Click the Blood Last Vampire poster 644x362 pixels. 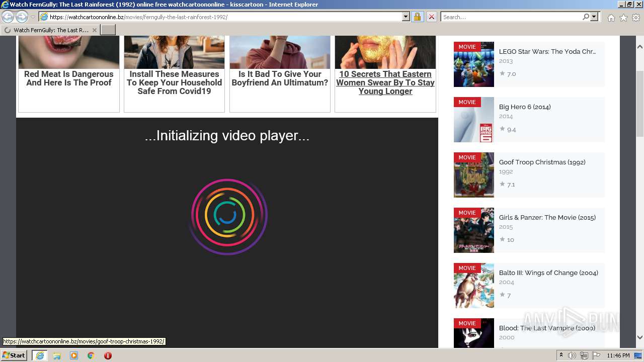[474, 333]
